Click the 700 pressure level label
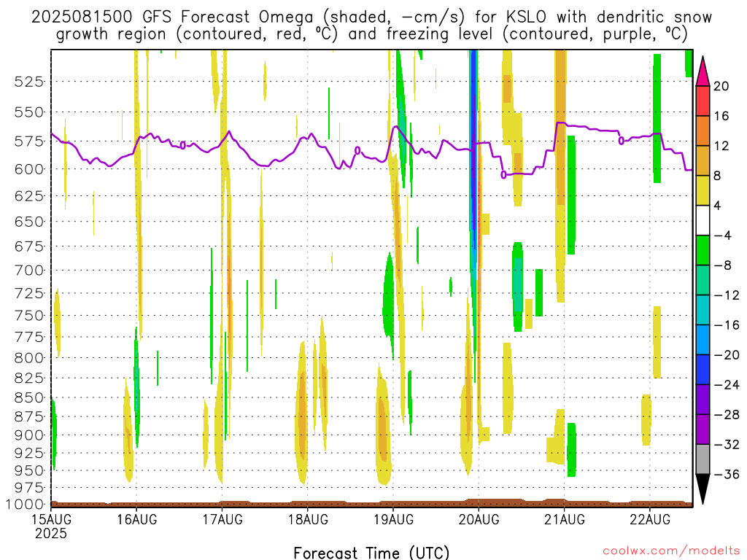The width and height of the screenshot is (747, 560). tap(28, 271)
